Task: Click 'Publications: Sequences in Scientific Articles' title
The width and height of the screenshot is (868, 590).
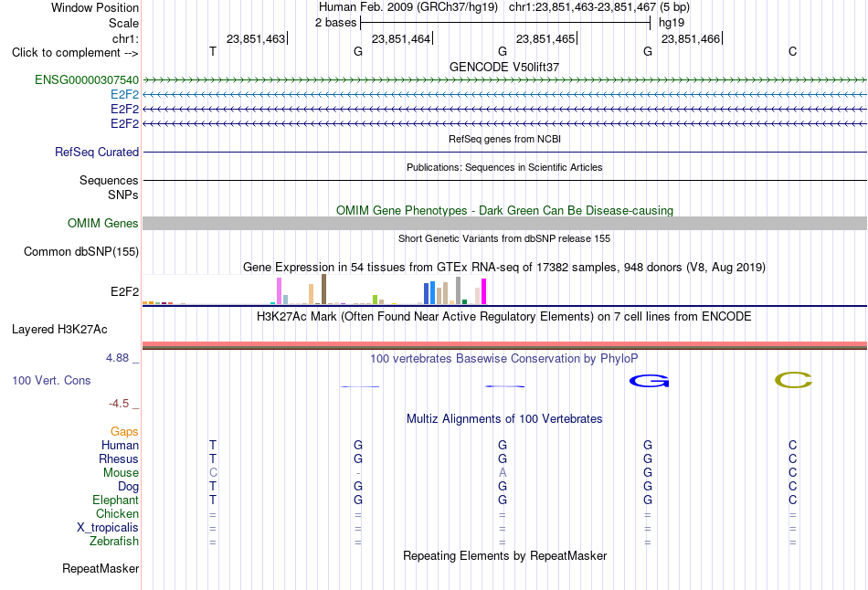Action: pyautogui.click(x=504, y=167)
